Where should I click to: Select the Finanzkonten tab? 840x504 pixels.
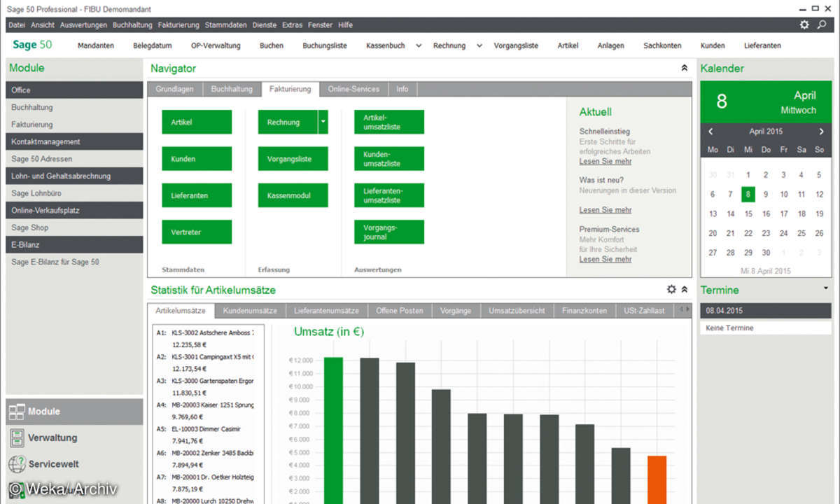point(584,311)
